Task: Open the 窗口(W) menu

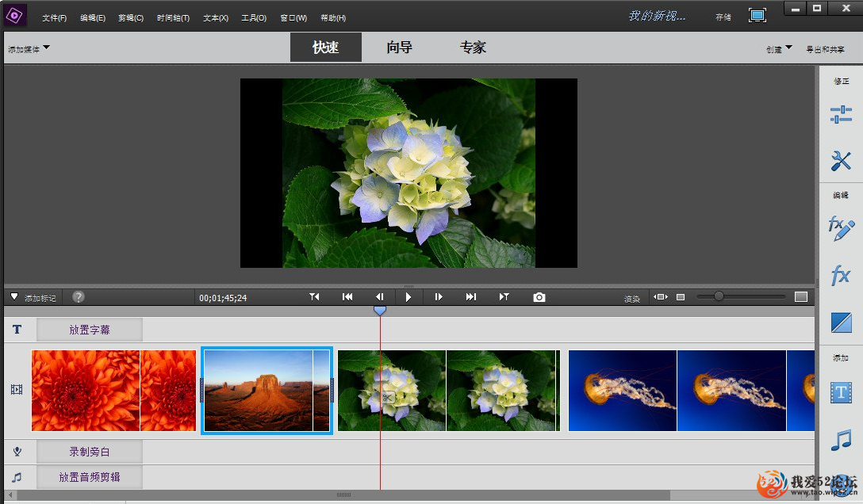Action: (293, 17)
